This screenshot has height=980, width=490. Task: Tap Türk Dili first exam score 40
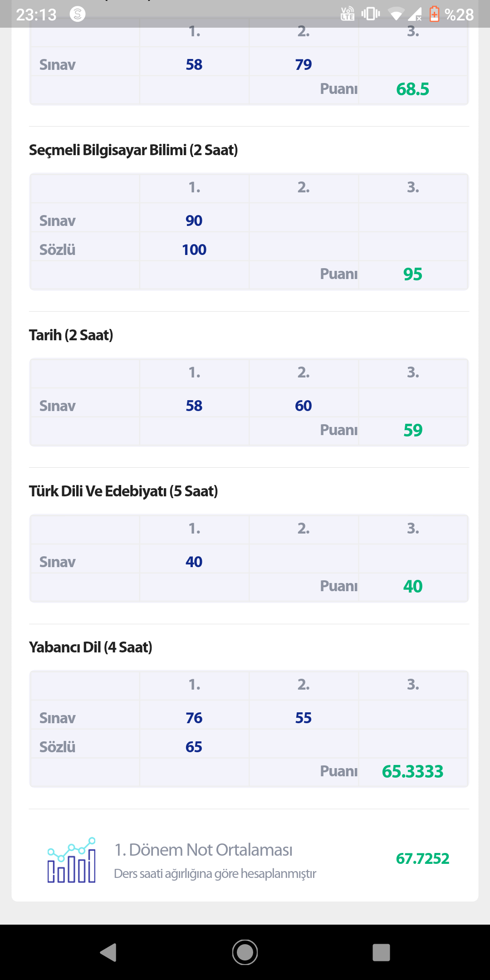(x=194, y=562)
